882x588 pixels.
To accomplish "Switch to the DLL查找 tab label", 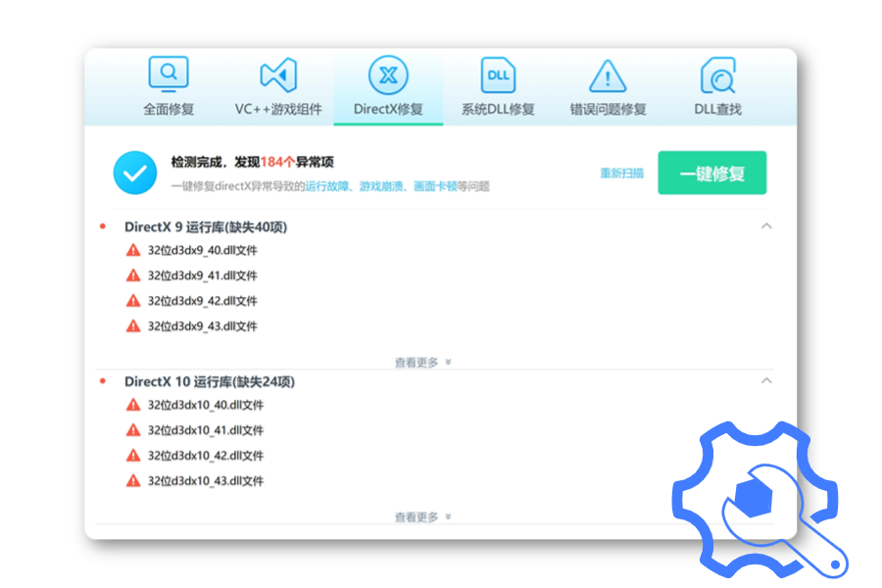I will point(717,109).
